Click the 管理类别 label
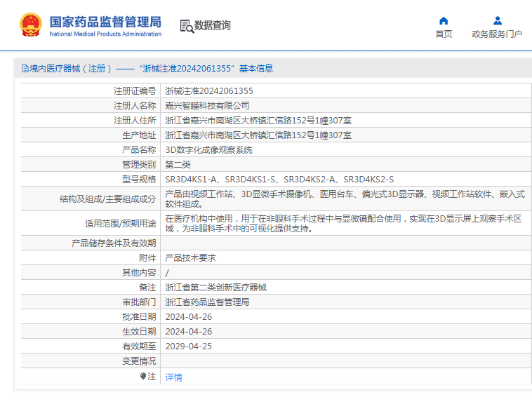This screenshot has width=532, height=397. [139, 165]
